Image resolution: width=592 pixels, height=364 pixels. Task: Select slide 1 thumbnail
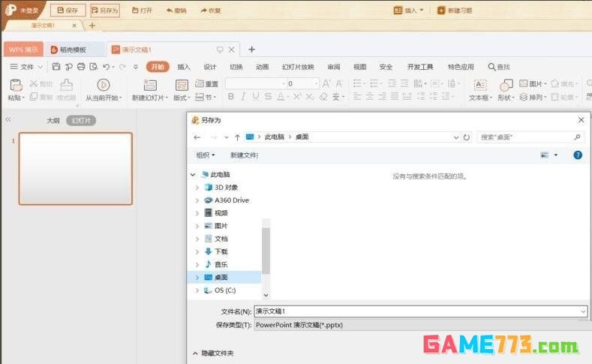click(x=76, y=169)
